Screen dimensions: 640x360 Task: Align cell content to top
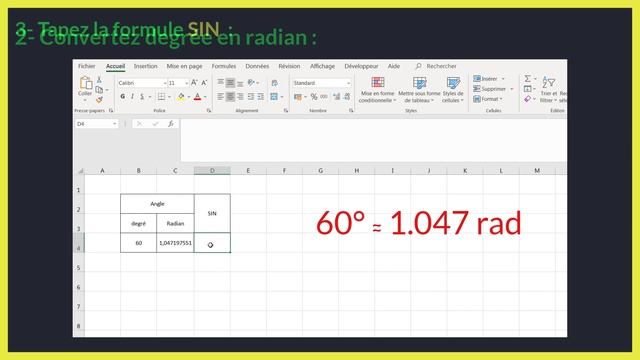coord(220,83)
